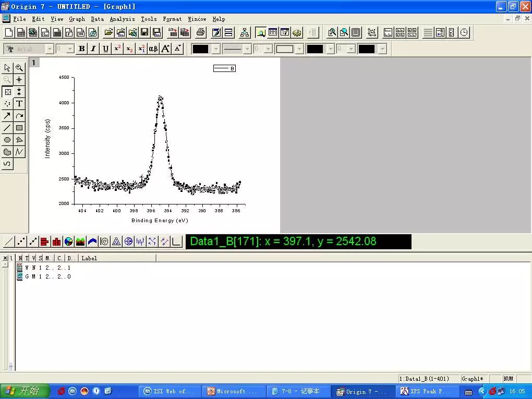
Task: Toggle Greek alphabet button
Action: pyautogui.click(x=153, y=49)
